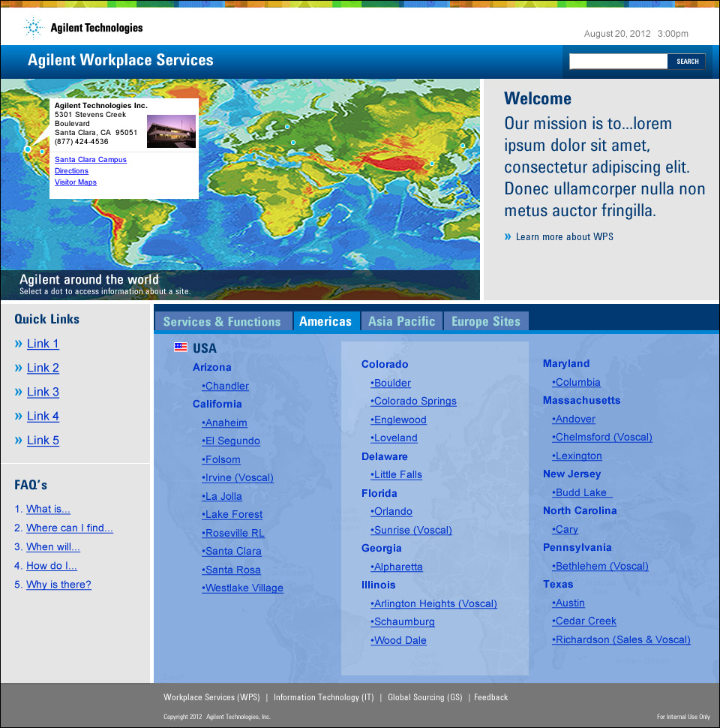Open the Alpharetta site link
Image resolution: width=720 pixels, height=728 pixels.
(x=397, y=567)
